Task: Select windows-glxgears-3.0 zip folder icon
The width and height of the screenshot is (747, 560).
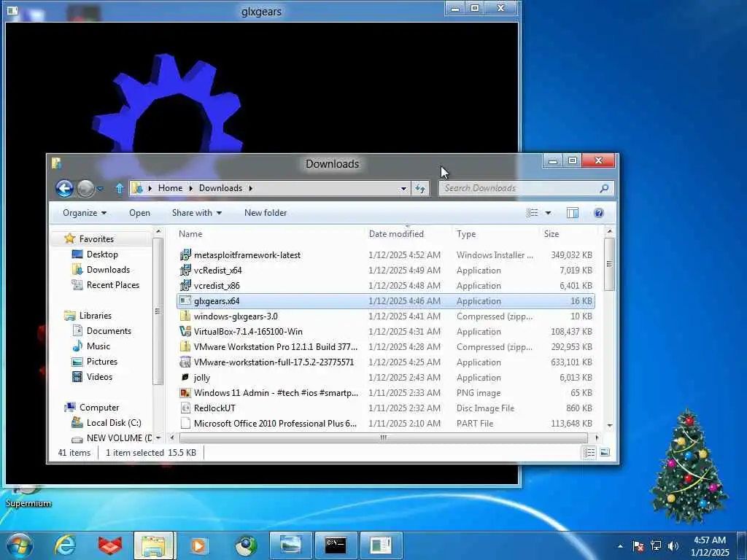Action: [185, 316]
